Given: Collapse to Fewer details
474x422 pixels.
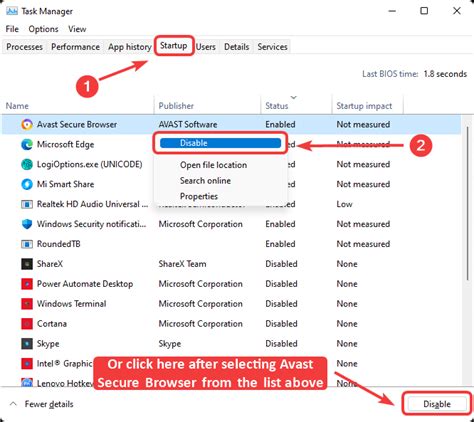Looking at the screenshot, I should (x=42, y=404).
